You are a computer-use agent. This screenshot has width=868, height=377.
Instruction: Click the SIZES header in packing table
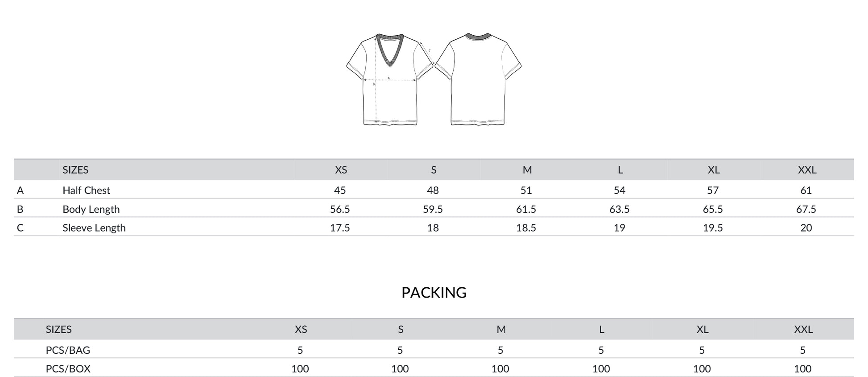point(58,330)
